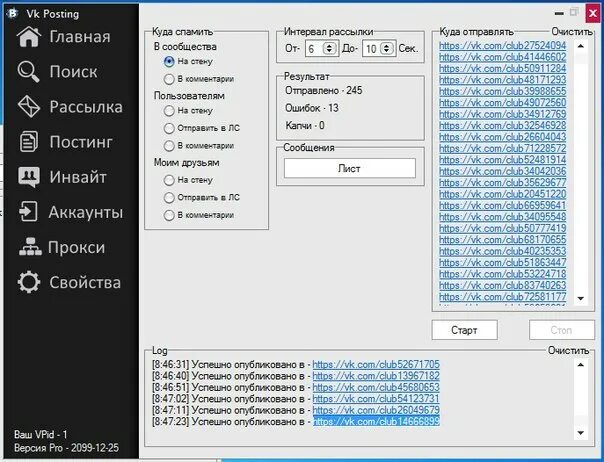Close the Vk Posting window
The width and height of the screenshot is (604, 462).
click(x=592, y=13)
